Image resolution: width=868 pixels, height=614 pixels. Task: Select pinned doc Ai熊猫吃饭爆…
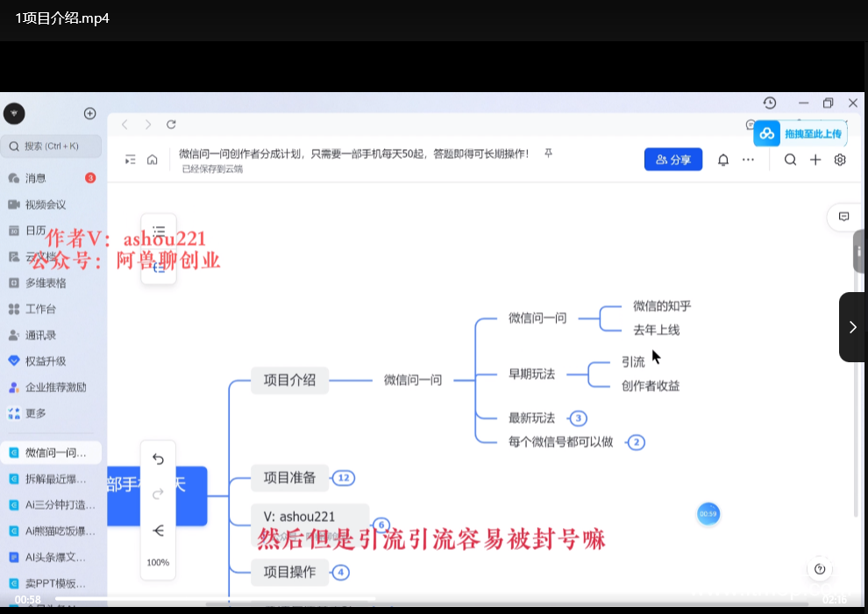(51, 531)
